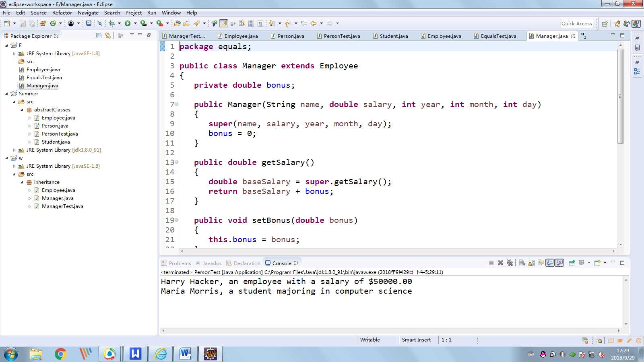644x362 pixels.
Task: Fold the getSalary method at line 13
Action: [x=176, y=162]
